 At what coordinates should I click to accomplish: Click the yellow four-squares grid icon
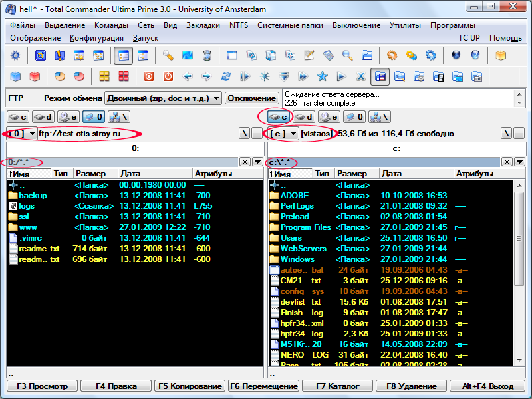104,76
